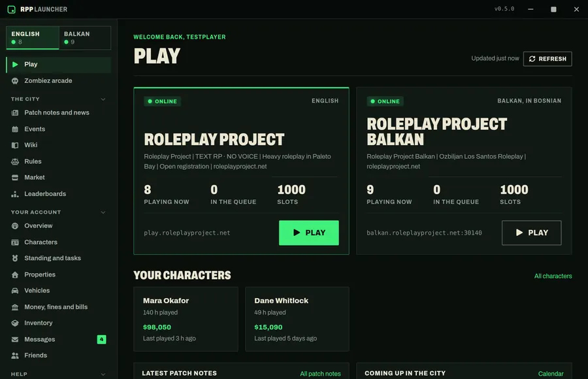Open the Inventory page
This screenshot has width=588, height=379.
59,323
